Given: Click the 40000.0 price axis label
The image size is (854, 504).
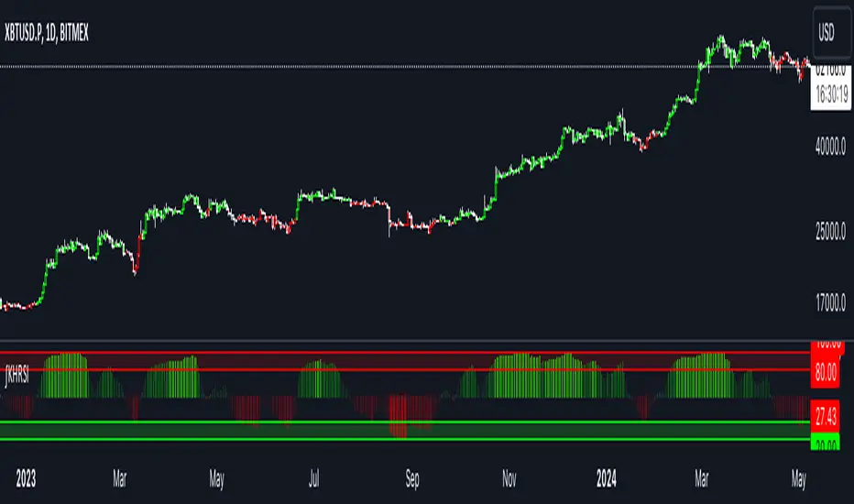Looking at the screenshot, I should (x=830, y=146).
